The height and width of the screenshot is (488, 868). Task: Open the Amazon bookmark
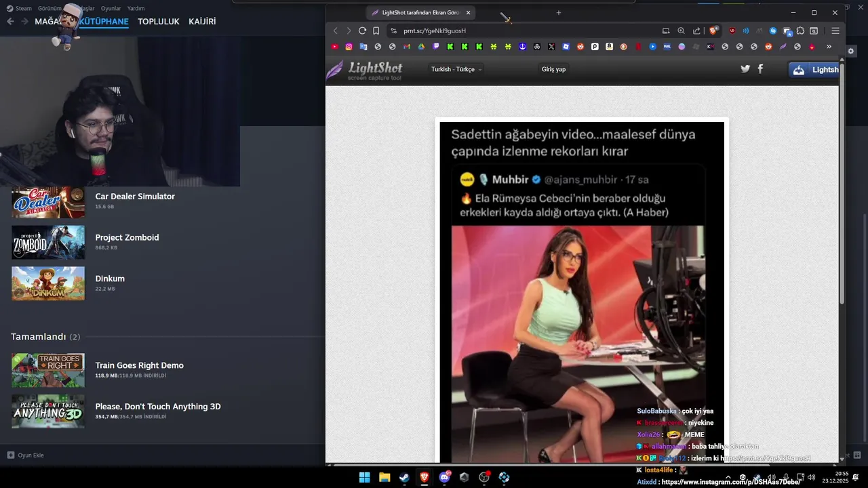pos(609,47)
